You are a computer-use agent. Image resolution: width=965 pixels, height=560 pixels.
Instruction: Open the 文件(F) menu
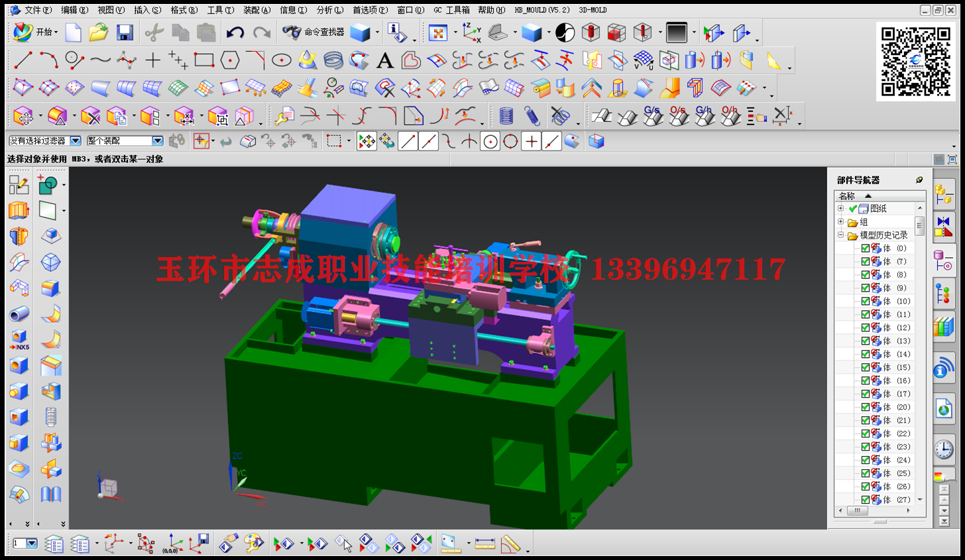(38, 10)
